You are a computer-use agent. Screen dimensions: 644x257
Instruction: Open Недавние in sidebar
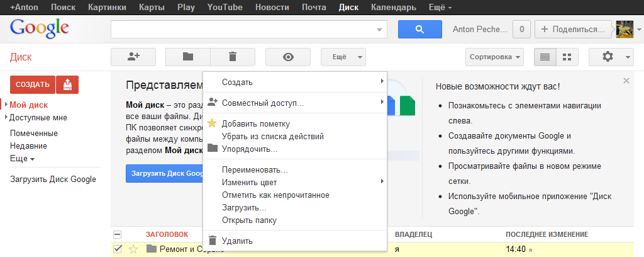[x=28, y=146]
